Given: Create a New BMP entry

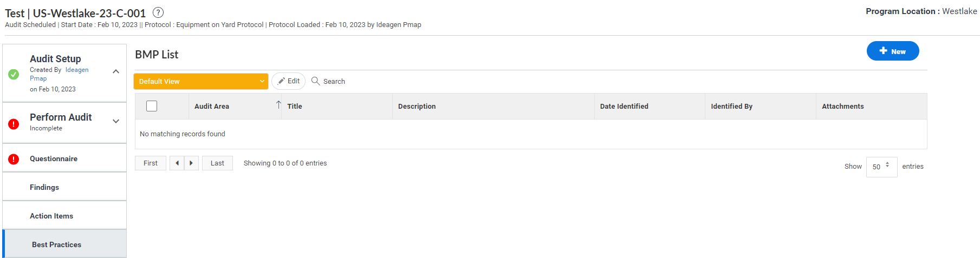Looking at the screenshot, I should (x=893, y=51).
